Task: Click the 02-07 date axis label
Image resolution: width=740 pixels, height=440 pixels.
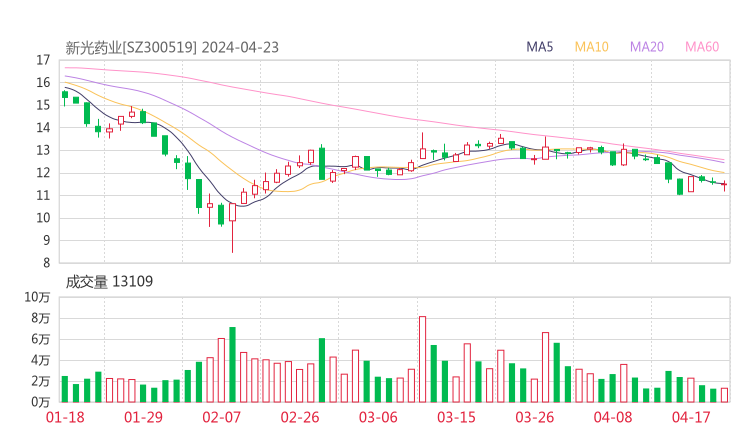Action: tap(222, 417)
